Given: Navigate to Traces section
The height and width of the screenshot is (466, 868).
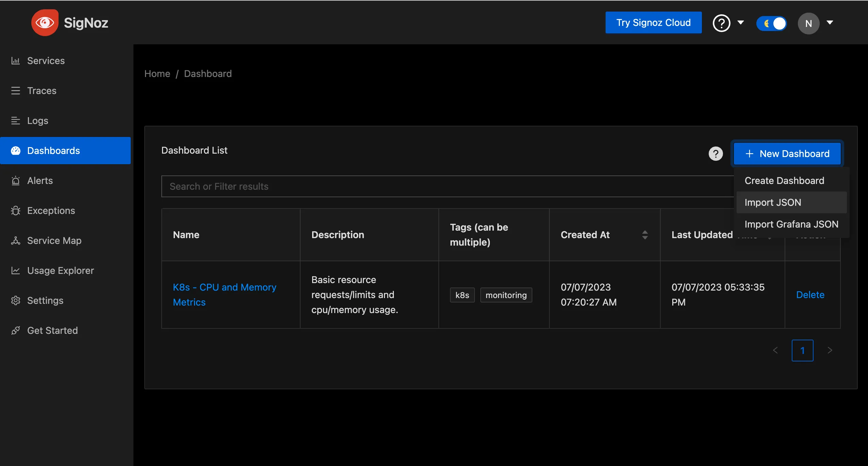Looking at the screenshot, I should point(42,90).
